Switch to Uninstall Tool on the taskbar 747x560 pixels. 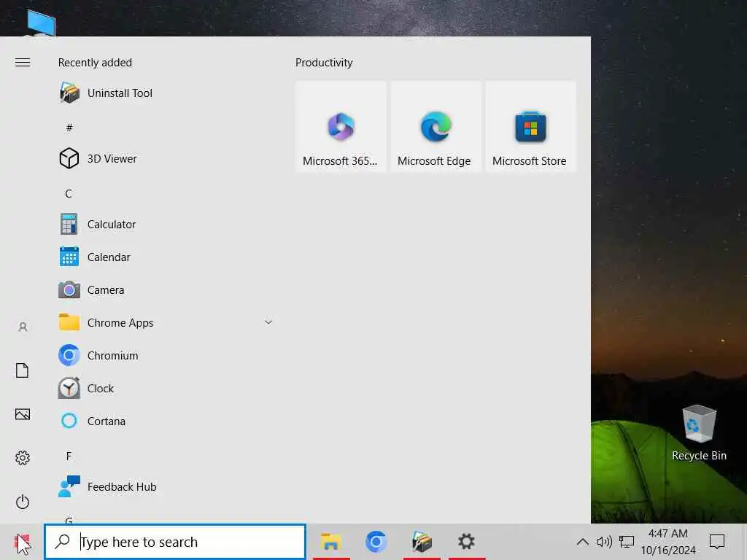[422, 542]
